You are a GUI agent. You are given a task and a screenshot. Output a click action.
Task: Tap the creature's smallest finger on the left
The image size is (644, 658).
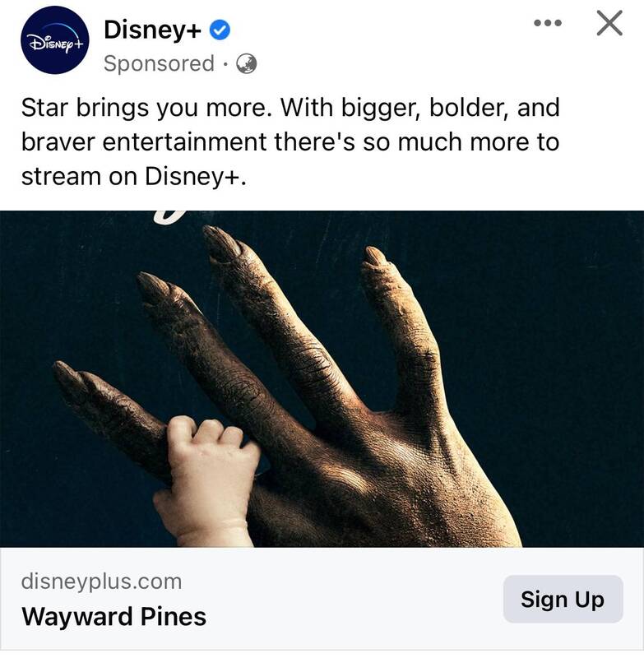[109, 411]
